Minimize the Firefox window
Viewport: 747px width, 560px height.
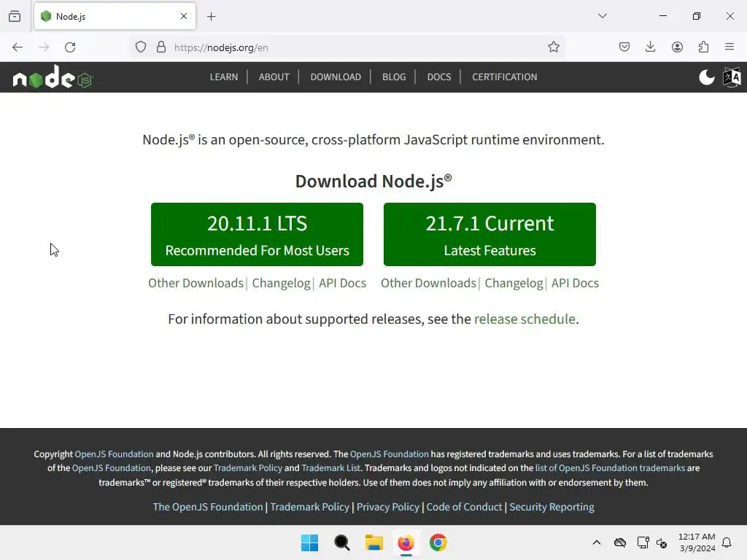click(x=662, y=16)
